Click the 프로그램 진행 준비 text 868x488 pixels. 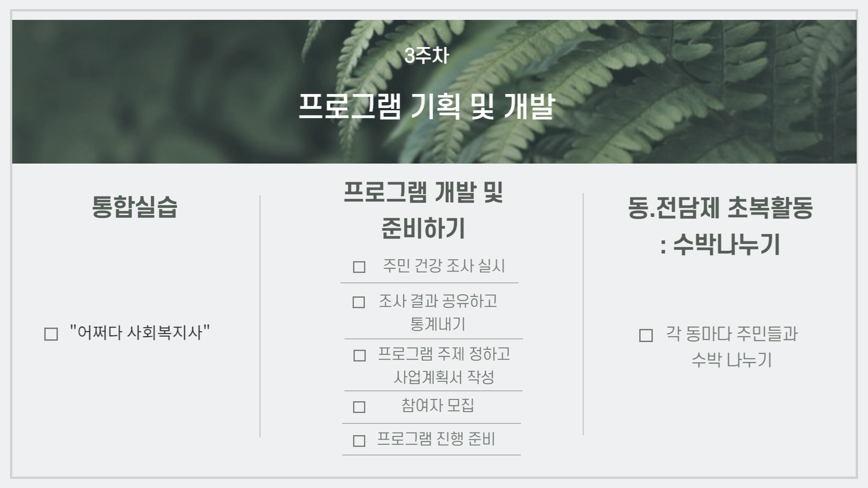[436, 439]
